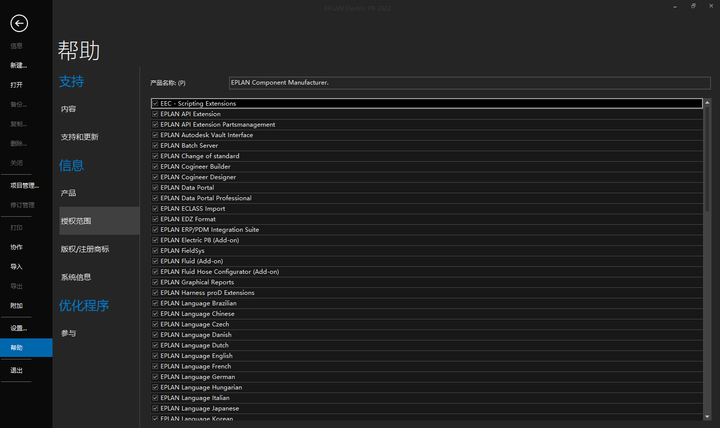Viewport: 720px width, 428px height.
Task: Select EPLAN Harness proD Extensions row
Action: tap(427, 293)
